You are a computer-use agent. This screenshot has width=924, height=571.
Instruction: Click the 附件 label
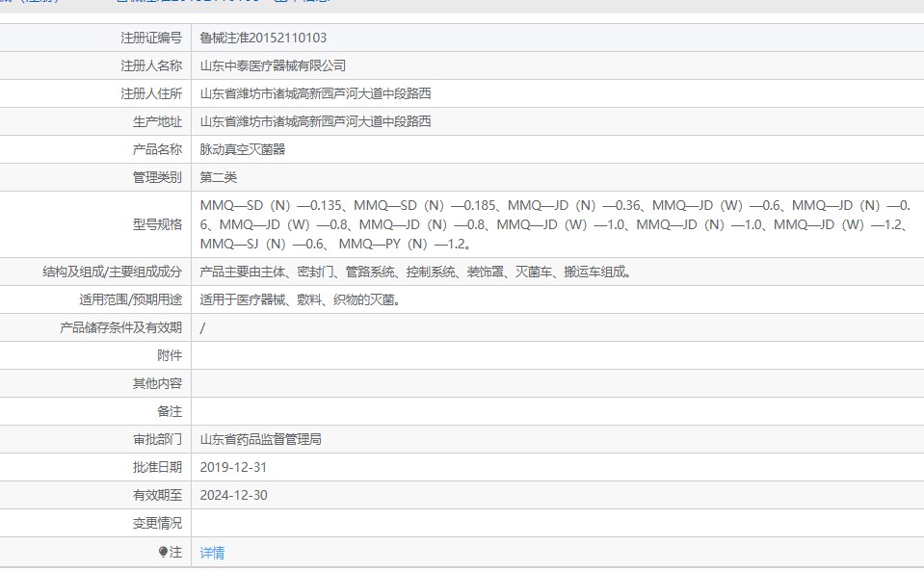click(x=170, y=355)
